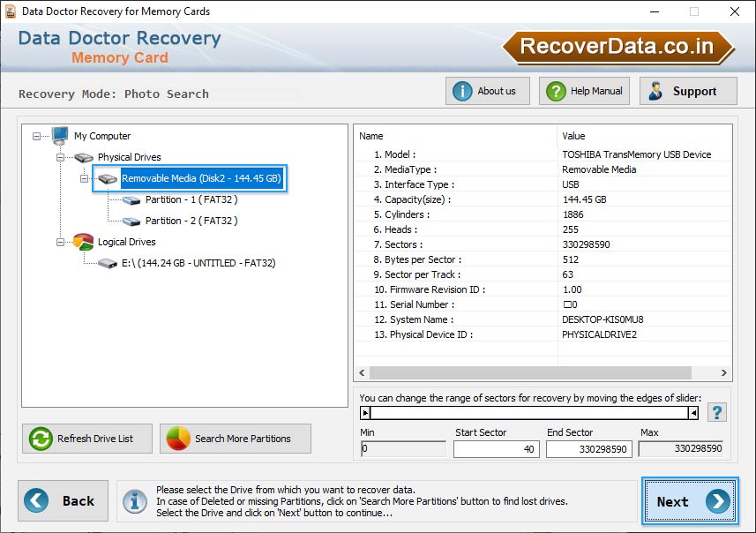This screenshot has width=756, height=533.
Task: Click the Search More Partitions pie icon
Action: tap(178, 439)
